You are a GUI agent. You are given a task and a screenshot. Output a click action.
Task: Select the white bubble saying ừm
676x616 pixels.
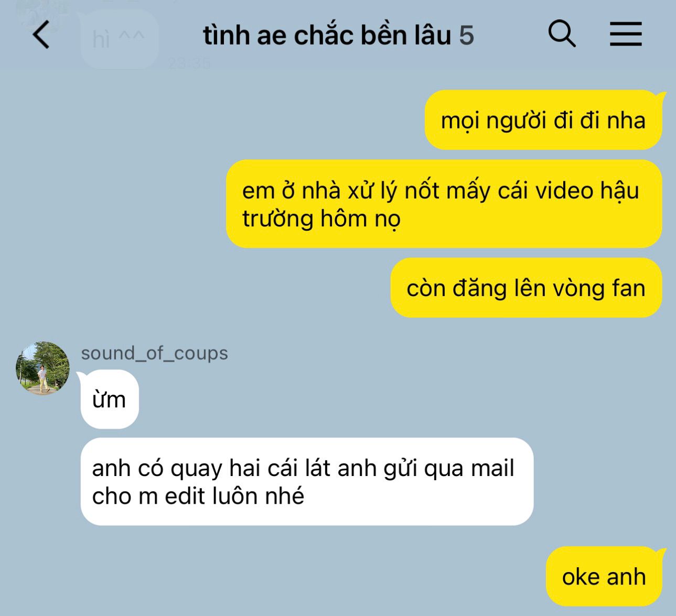pyautogui.click(x=110, y=399)
